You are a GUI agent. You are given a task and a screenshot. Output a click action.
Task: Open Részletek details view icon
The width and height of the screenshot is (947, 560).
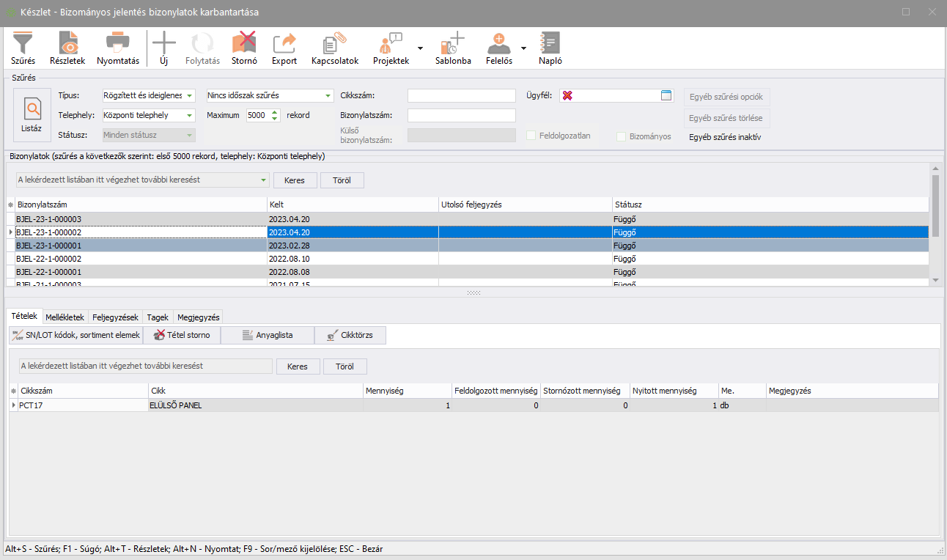67,48
